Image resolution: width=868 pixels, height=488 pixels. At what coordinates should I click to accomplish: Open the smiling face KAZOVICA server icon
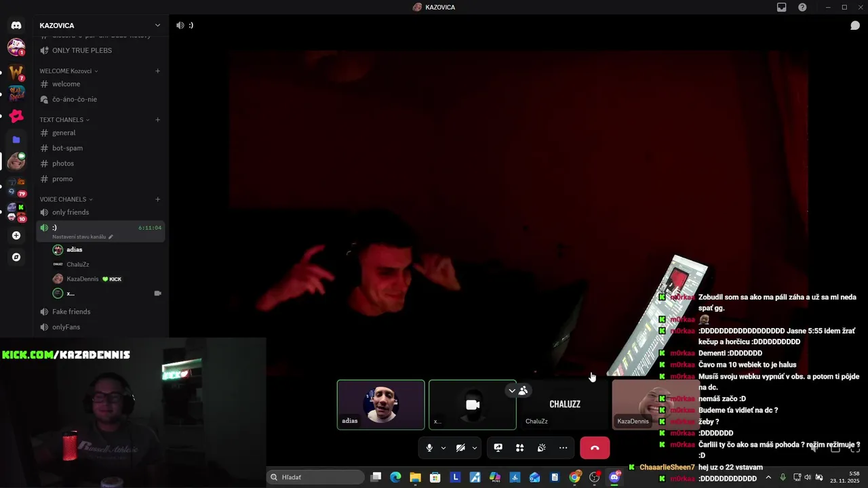[16, 161]
